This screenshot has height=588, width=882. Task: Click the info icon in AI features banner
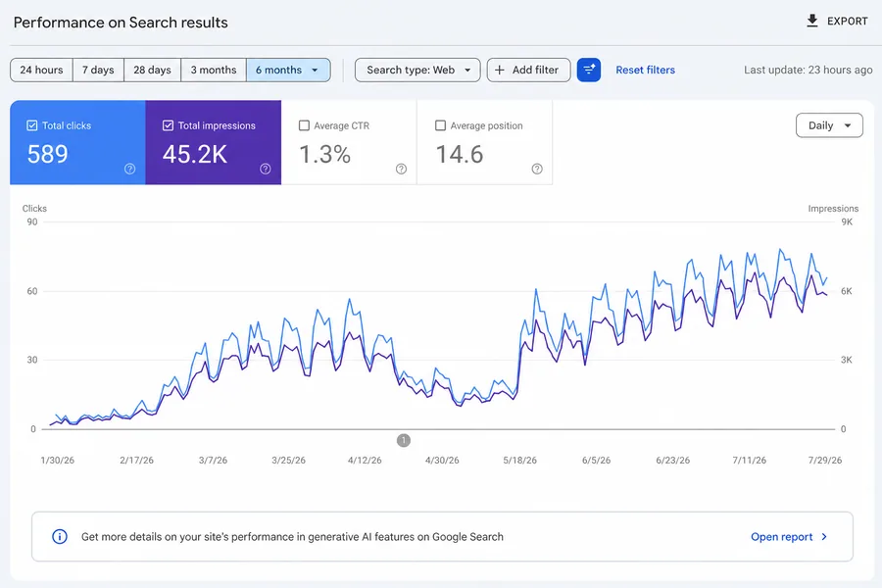pos(60,536)
